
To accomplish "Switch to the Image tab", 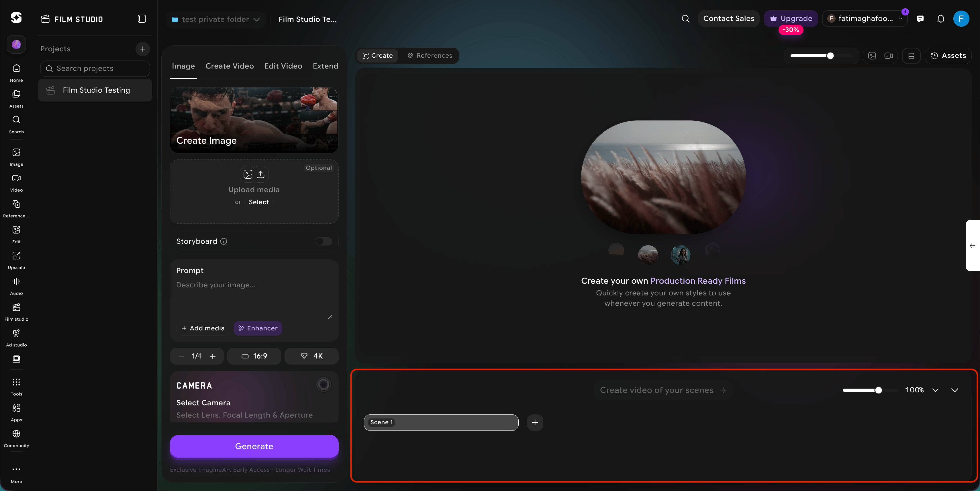I will pyautogui.click(x=183, y=66).
